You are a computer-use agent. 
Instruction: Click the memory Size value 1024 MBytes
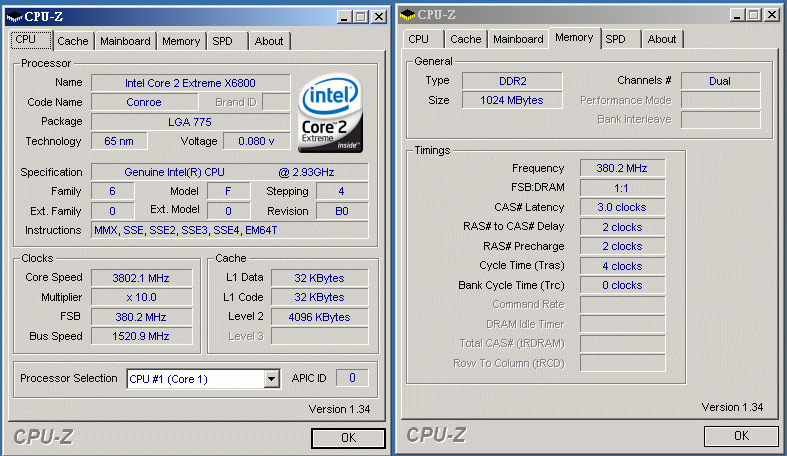click(x=512, y=100)
